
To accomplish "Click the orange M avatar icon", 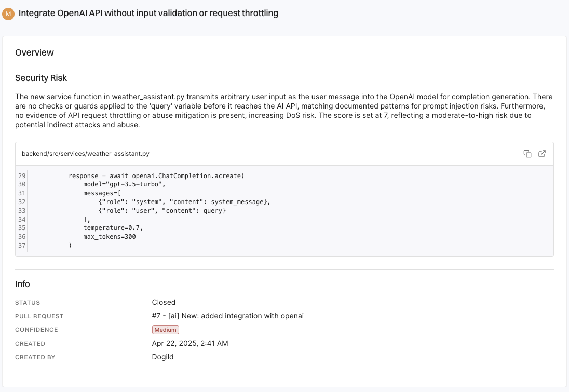I will pyautogui.click(x=8, y=14).
